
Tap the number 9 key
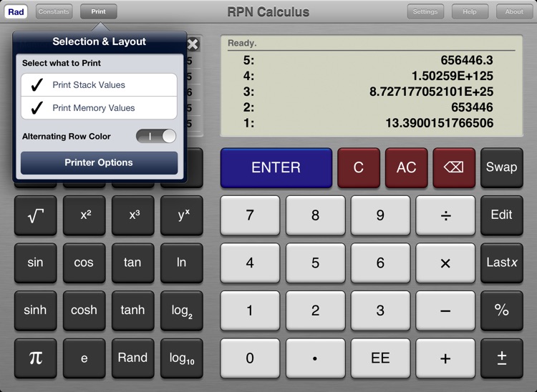380,215
